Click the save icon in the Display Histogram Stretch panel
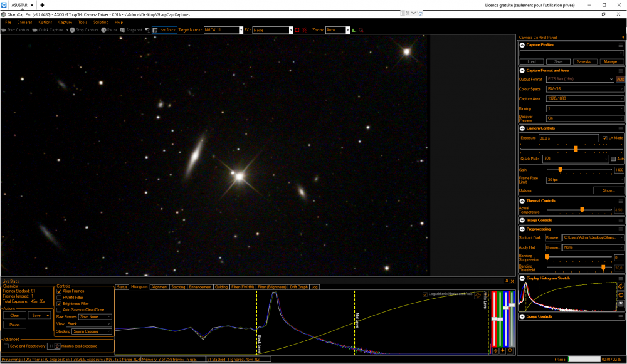Image resolution: width=627 pixels, height=364 pixels. pyautogui.click(x=621, y=304)
